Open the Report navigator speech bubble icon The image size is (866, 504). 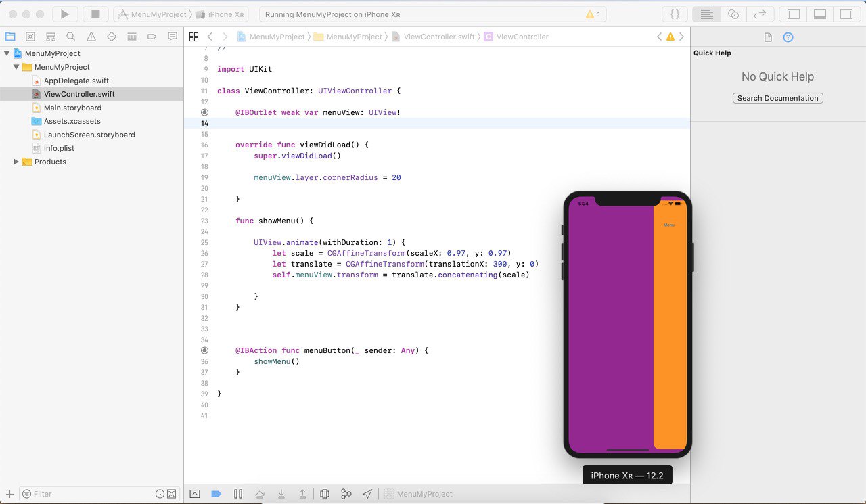click(x=173, y=37)
